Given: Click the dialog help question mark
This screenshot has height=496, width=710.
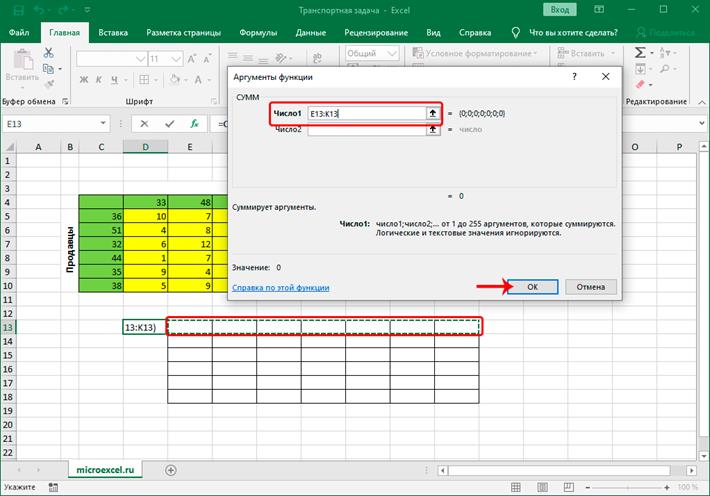Looking at the screenshot, I should [574, 77].
